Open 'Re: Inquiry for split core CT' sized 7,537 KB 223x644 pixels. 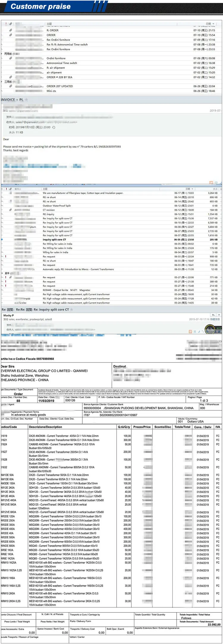tap(57, 218)
